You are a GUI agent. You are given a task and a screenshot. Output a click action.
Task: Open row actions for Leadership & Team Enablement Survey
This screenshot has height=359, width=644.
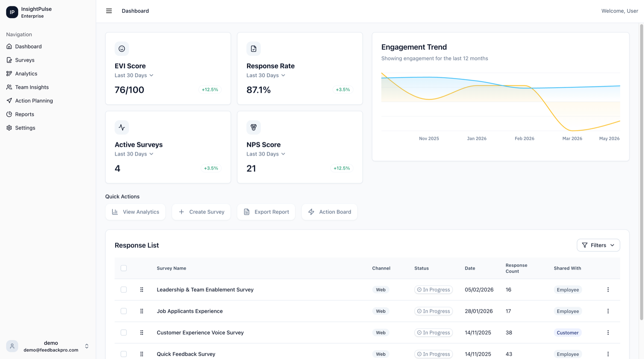[x=608, y=290]
